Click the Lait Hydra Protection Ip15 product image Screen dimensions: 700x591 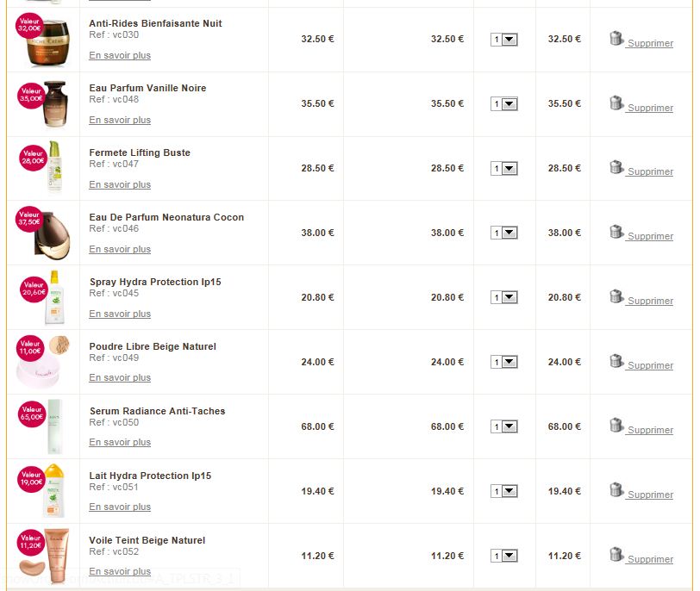click(x=53, y=492)
